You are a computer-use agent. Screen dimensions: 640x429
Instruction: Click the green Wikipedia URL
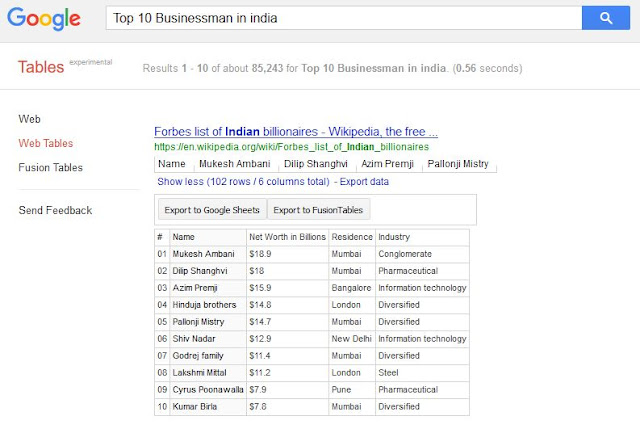(291, 147)
